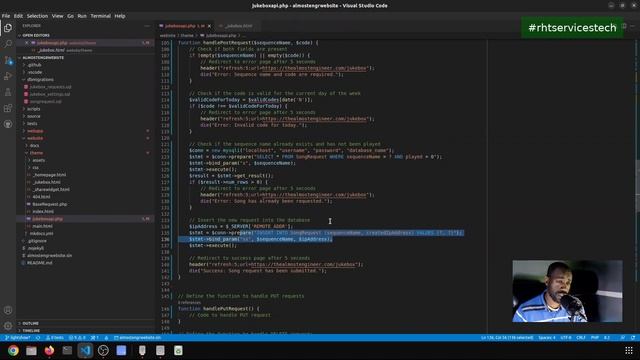Viewport: 640px width, 360px height.
Task: Open the File menu
Action: (6, 16)
